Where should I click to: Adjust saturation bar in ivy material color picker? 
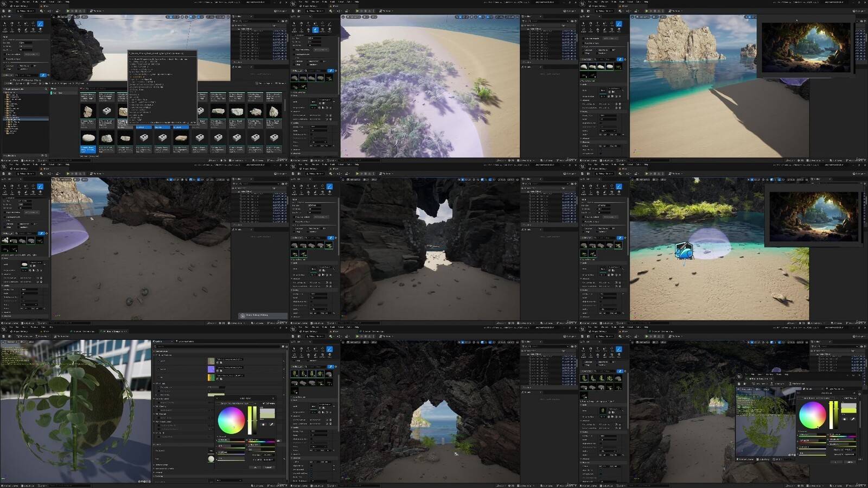[250, 420]
